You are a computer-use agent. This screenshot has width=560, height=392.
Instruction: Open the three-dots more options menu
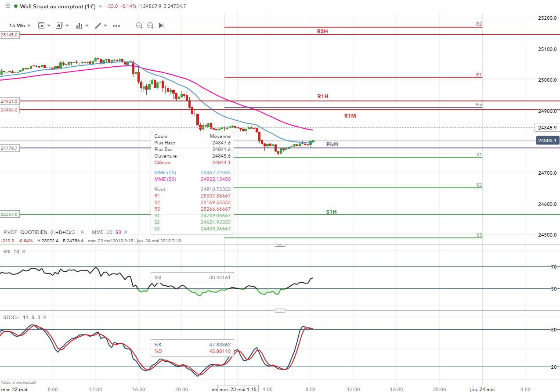(116, 25)
